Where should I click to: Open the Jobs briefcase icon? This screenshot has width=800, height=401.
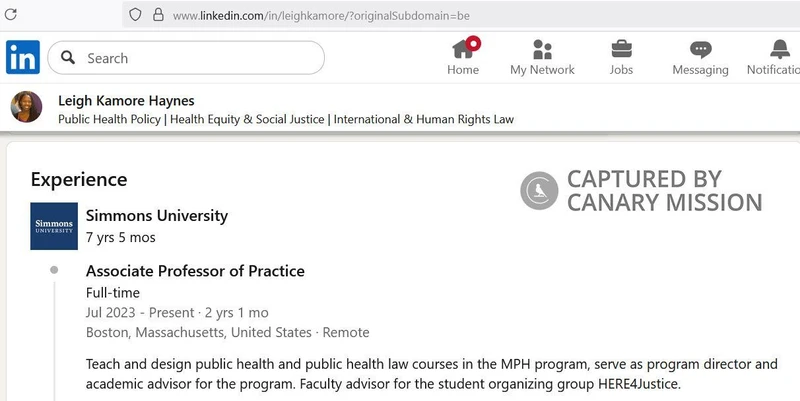pyautogui.click(x=621, y=49)
